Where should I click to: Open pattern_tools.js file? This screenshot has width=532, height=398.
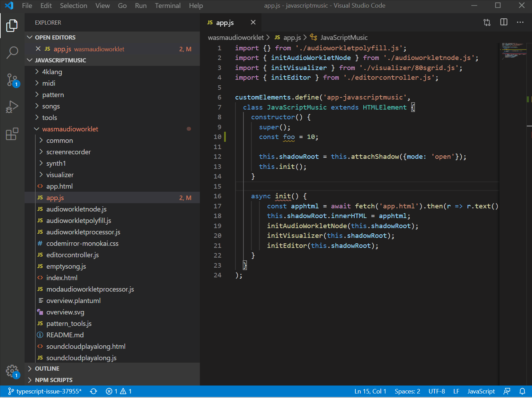112,323
